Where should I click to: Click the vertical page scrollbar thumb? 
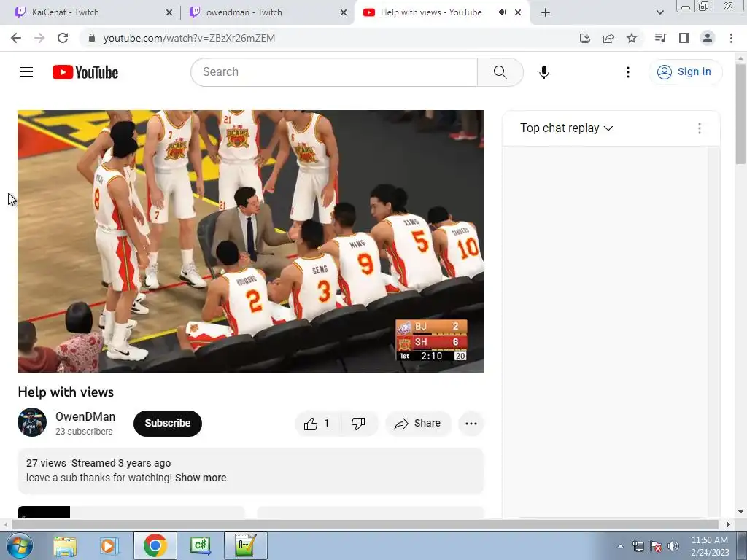pyautogui.click(x=740, y=114)
